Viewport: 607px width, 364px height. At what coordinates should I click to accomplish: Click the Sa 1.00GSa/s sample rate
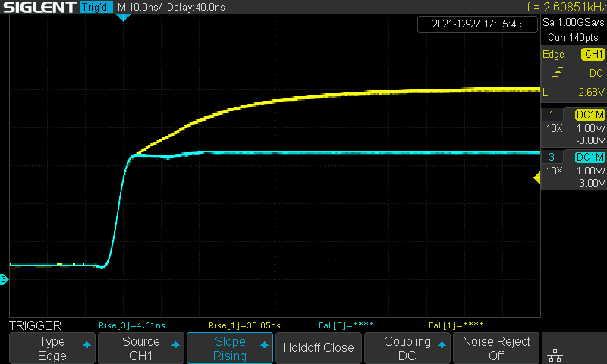pos(574,23)
